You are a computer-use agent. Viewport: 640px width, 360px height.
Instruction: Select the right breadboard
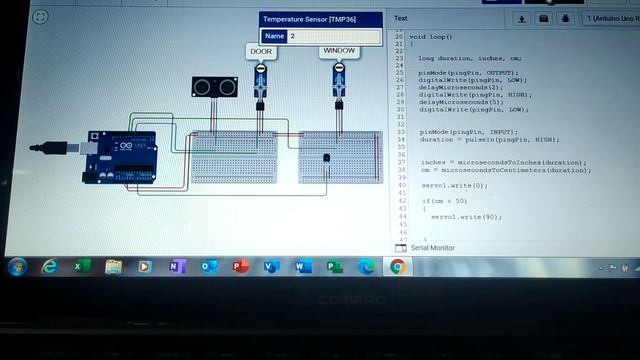[x=340, y=157]
